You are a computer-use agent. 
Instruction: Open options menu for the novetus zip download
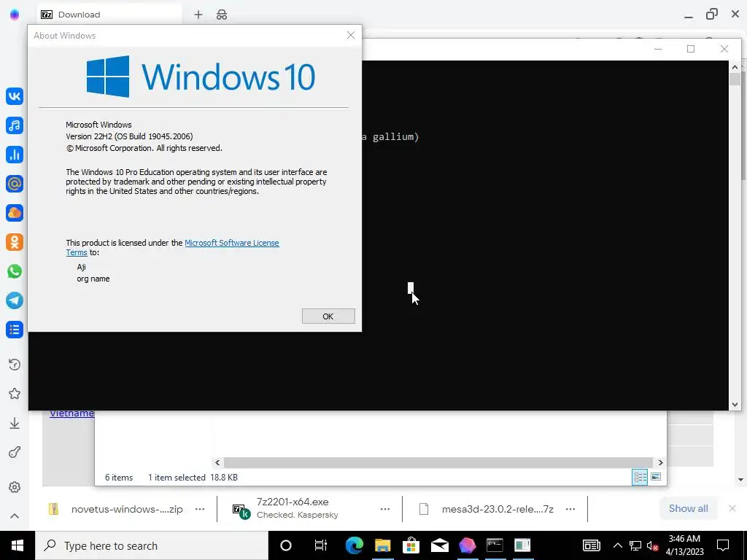pyautogui.click(x=200, y=509)
